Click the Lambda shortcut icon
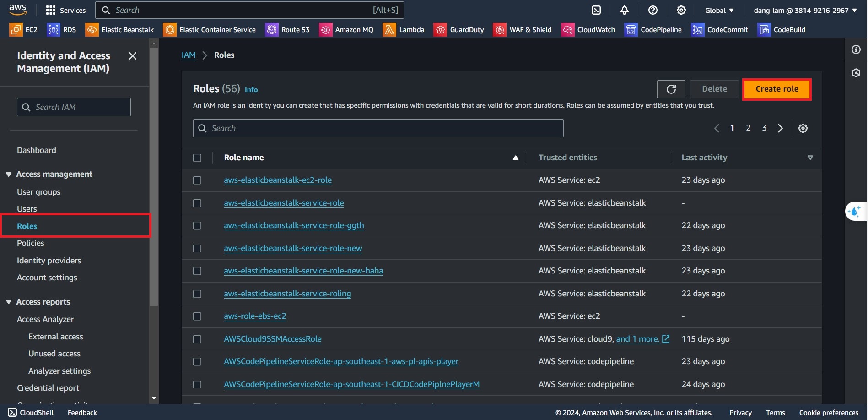868x420 pixels. pyautogui.click(x=389, y=30)
